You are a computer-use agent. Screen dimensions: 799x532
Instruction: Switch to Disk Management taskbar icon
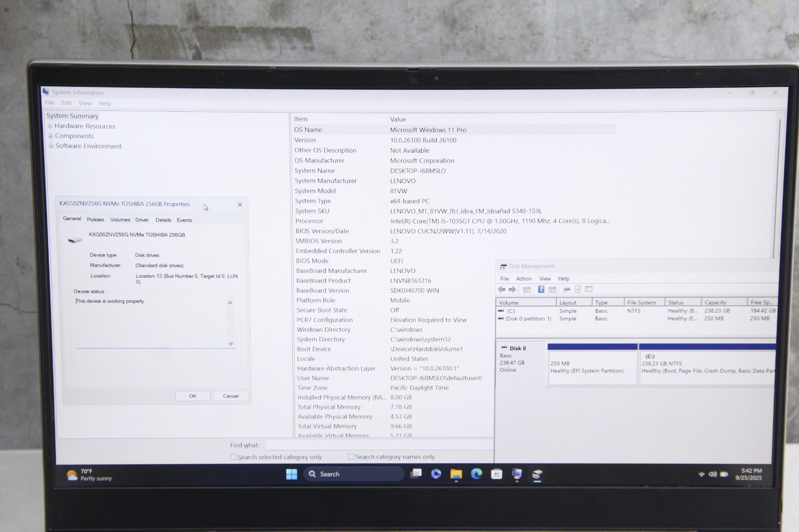pyautogui.click(x=537, y=475)
